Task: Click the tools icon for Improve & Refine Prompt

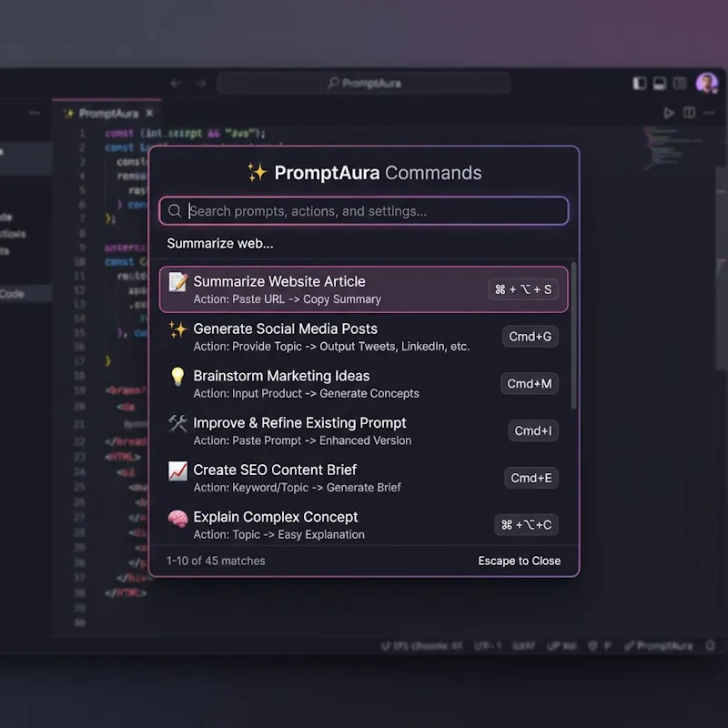Action: 177,423
